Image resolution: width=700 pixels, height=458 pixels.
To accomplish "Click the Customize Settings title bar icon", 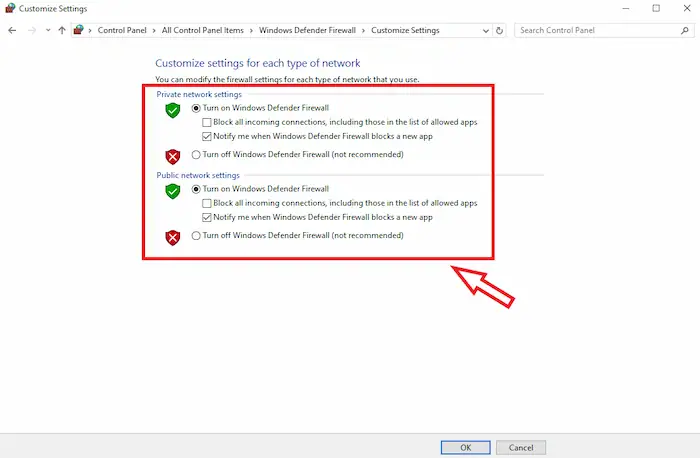I will coord(10,8).
